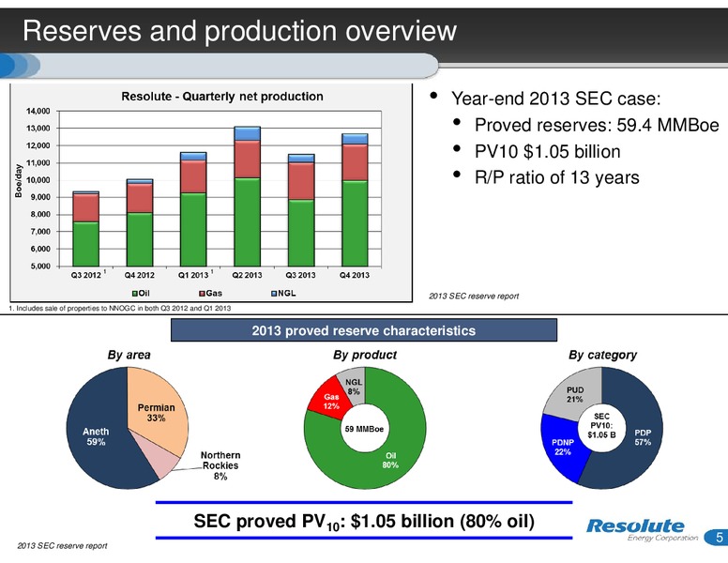Image resolution: width=728 pixels, height=563 pixels.
Task: Click the 14,000 y-axis value
Action: 38,111
